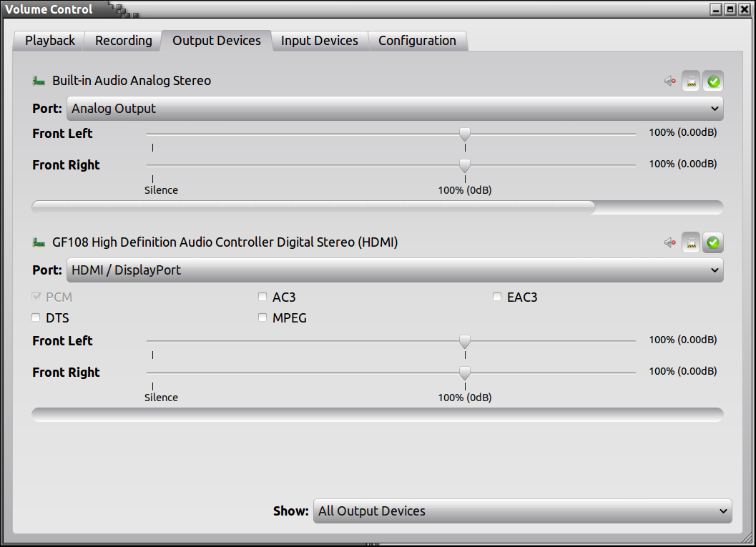Open the Recording tab
This screenshot has height=547, width=756.
(x=124, y=41)
